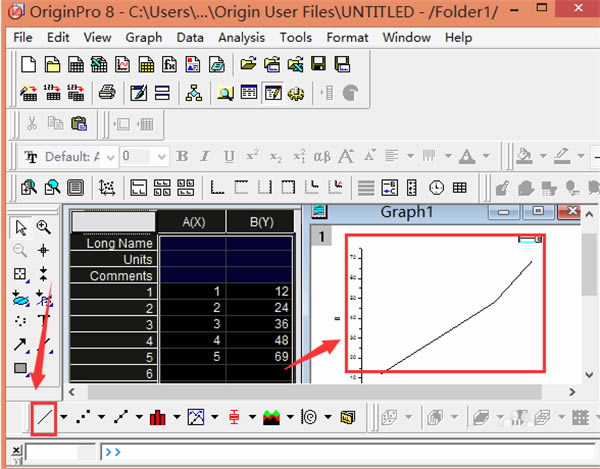Plot data as Column bar graph
The image size is (600, 469).
(x=158, y=417)
